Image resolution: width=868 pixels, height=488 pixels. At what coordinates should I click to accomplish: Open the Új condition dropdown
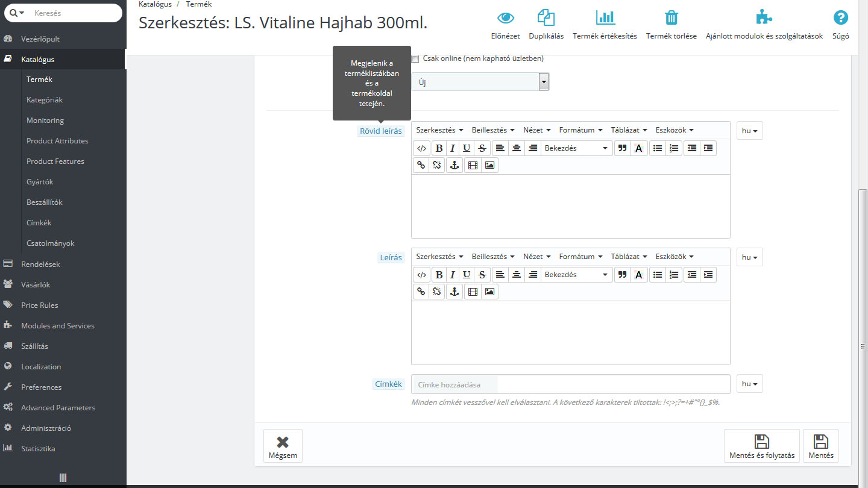[x=480, y=82]
